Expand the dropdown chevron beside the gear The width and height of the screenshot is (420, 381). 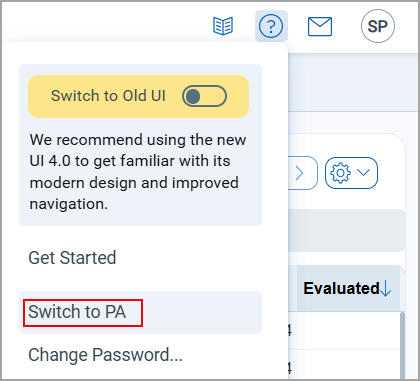pyautogui.click(x=363, y=172)
